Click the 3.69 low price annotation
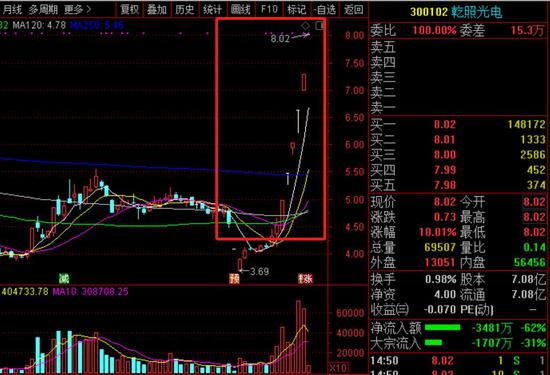550x375 pixels. pos(259,272)
